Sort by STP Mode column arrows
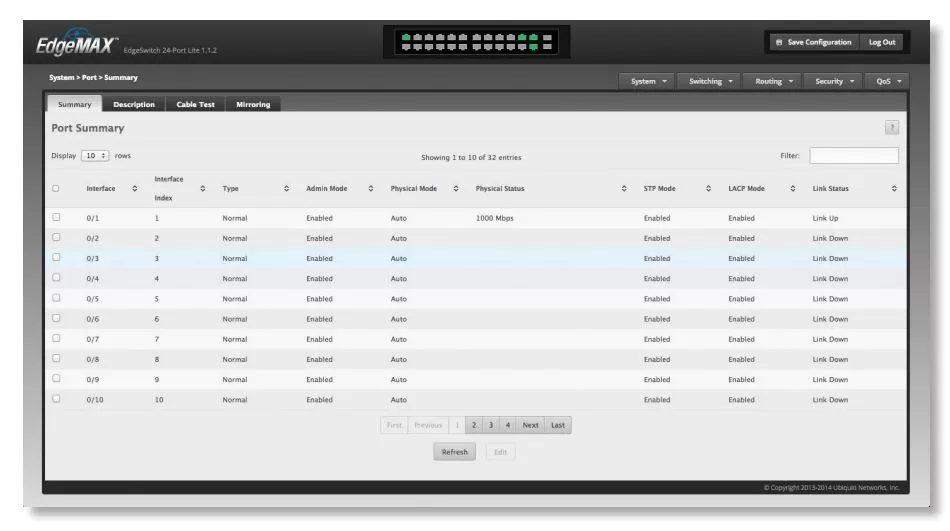 (x=708, y=189)
